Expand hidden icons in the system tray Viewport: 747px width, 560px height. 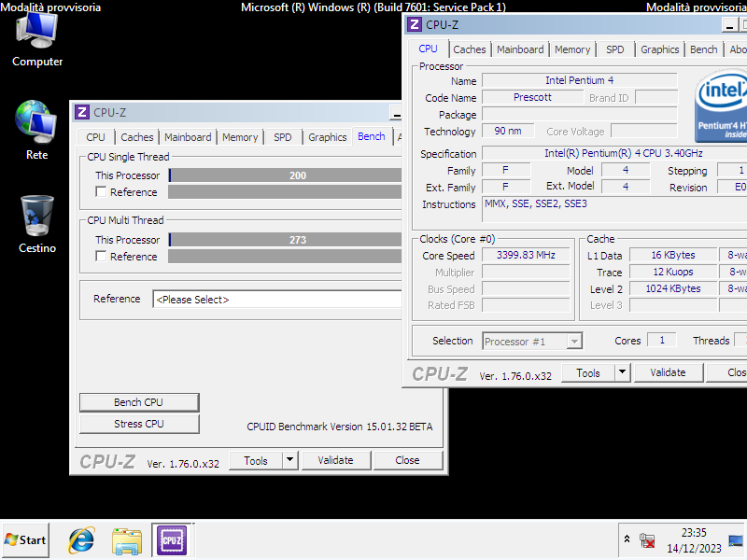pos(627,539)
